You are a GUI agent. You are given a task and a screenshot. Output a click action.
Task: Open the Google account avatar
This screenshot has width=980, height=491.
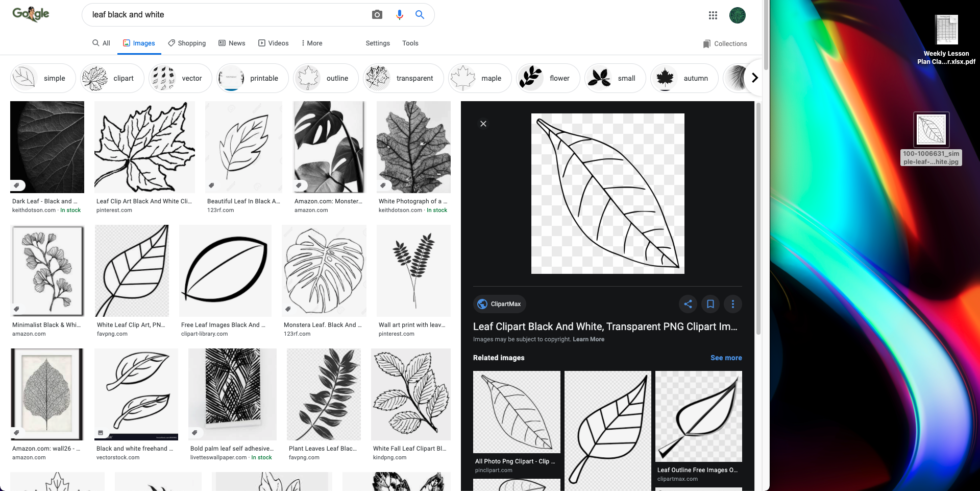(738, 15)
